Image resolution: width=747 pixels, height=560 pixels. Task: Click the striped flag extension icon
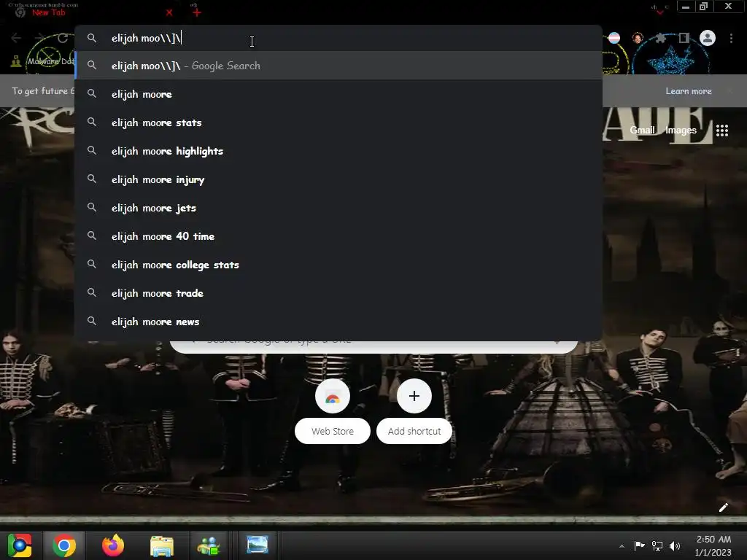click(614, 38)
